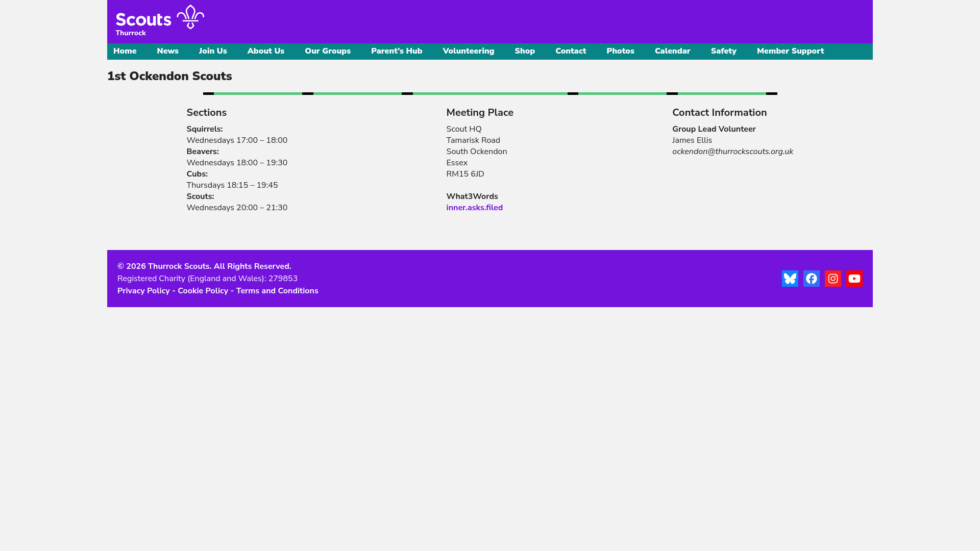The width and height of the screenshot is (980, 551).
Task: Select the Cubs section label
Action: [x=197, y=174]
